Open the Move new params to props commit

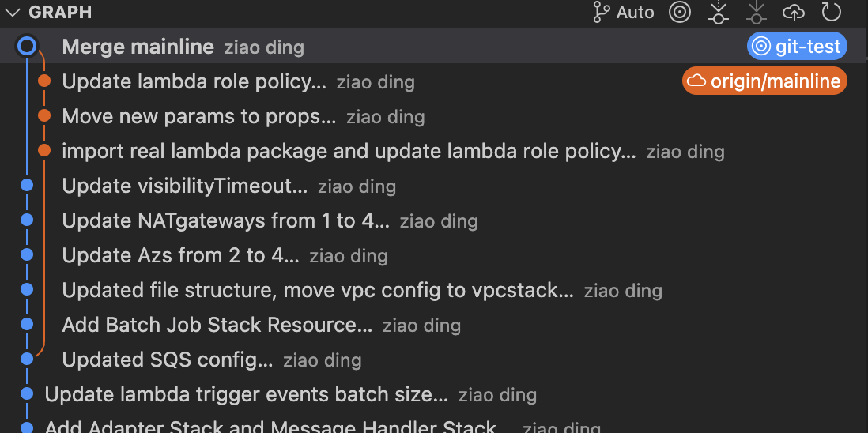click(x=434, y=116)
